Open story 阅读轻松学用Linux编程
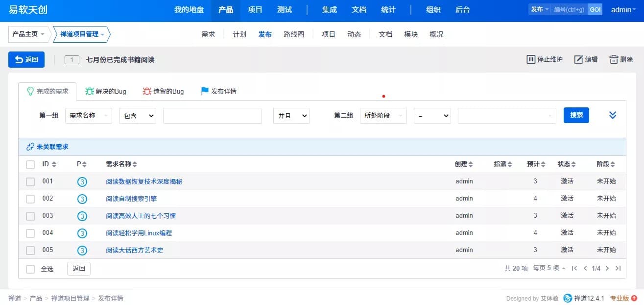644x305 pixels. coord(139,233)
